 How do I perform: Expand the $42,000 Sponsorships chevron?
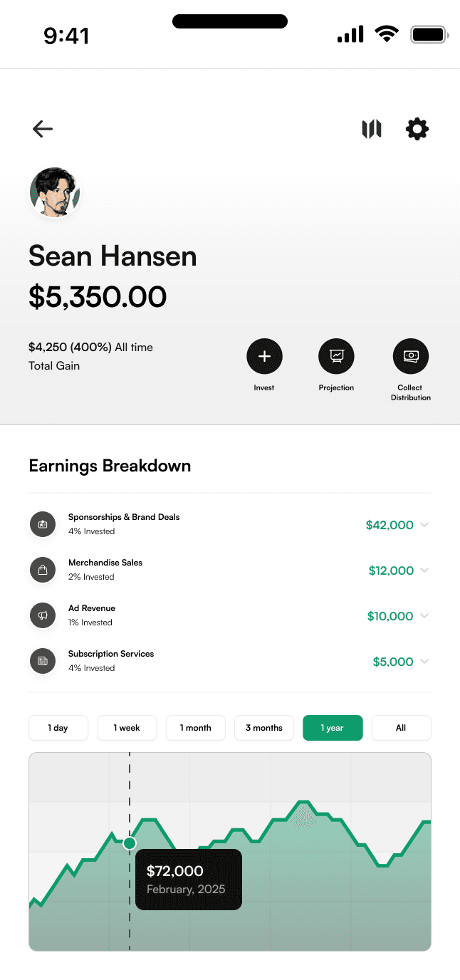click(424, 525)
